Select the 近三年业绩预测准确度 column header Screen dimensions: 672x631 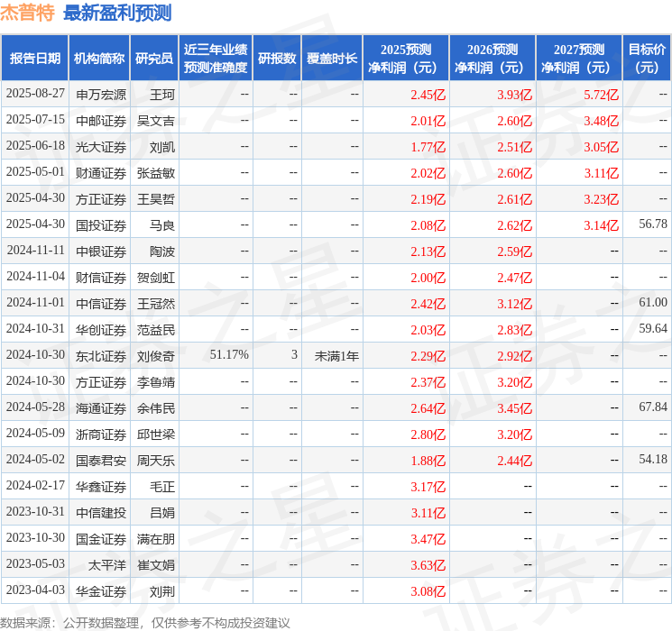pyautogui.click(x=216, y=59)
